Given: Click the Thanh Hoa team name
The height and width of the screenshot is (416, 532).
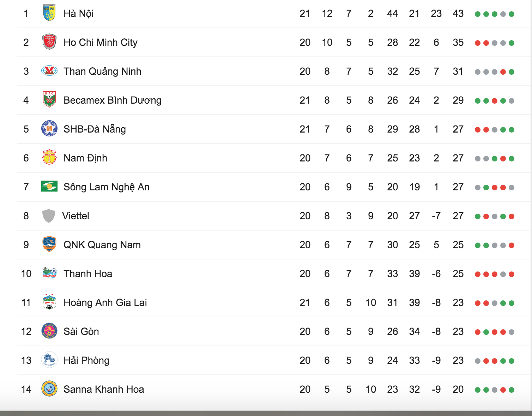Looking at the screenshot, I should 88,274.
